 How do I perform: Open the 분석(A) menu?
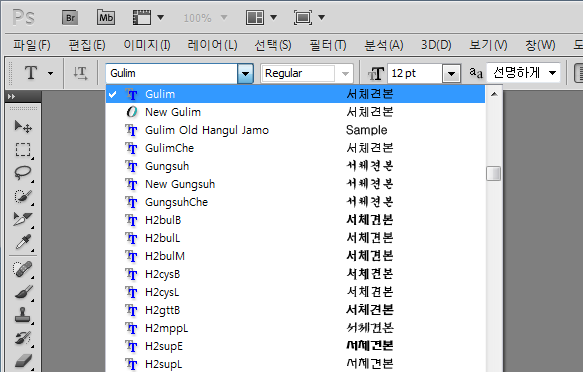pos(384,45)
